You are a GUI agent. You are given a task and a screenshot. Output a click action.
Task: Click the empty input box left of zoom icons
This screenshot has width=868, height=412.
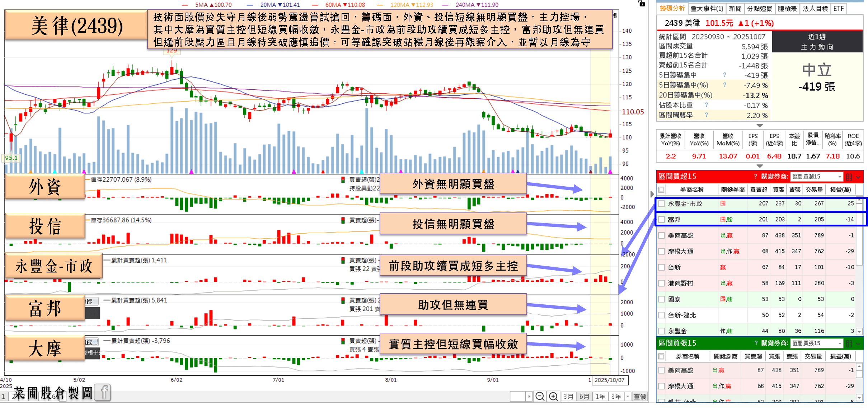coord(517,397)
